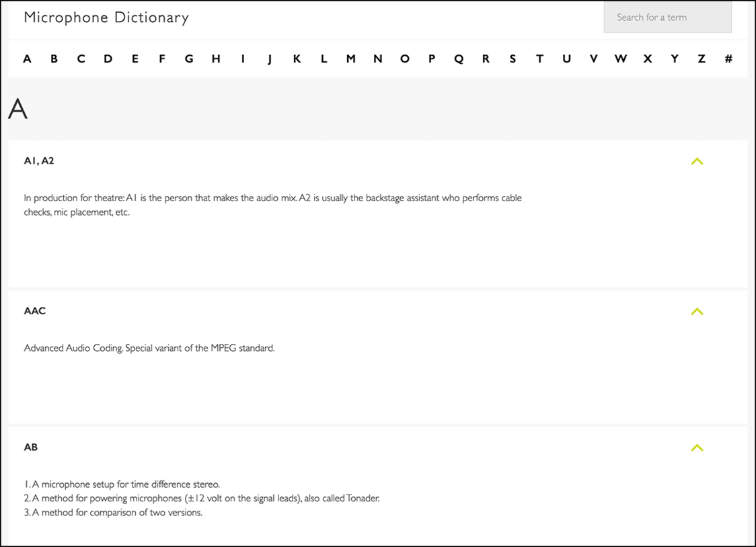Go to letter S terms

coord(513,59)
